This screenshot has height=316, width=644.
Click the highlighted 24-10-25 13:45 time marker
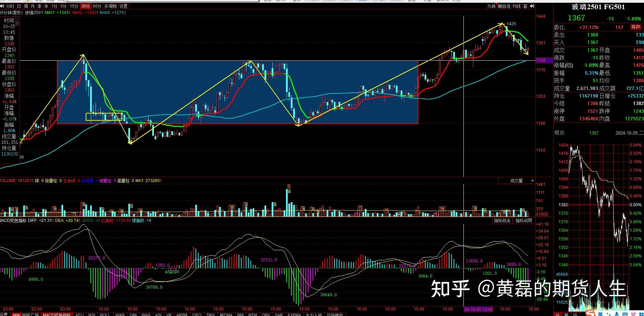[478, 309]
